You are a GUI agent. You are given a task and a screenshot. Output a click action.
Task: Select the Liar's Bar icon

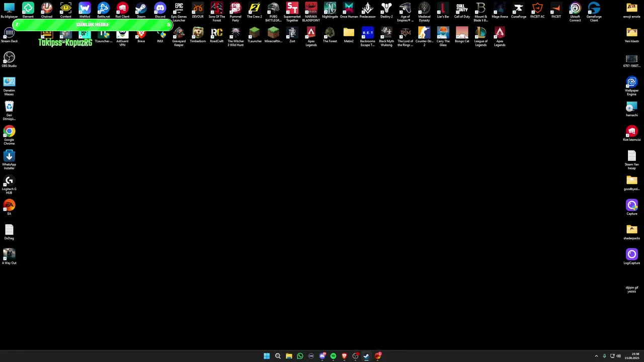click(443, 11)
